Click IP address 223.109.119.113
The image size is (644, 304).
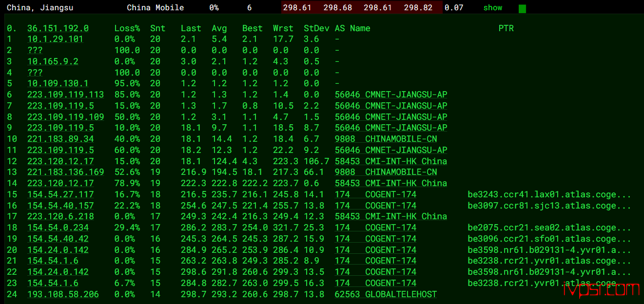pyautogui.click(x=65, y=95)
